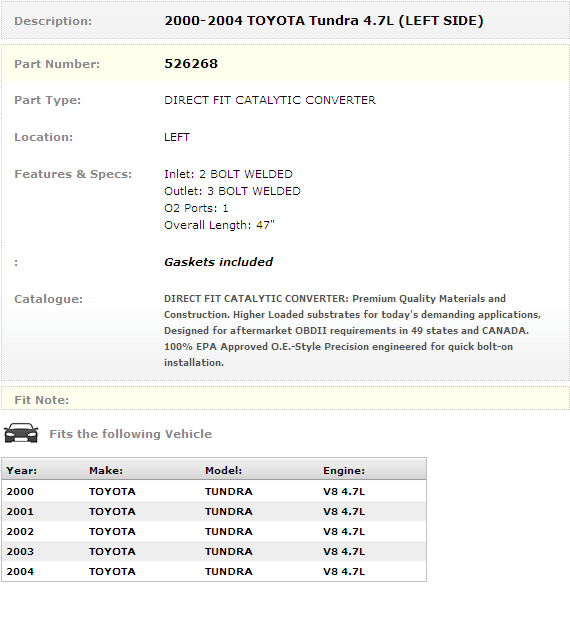Click the 2002 year cell
The image size is (570, 624).
click(x=20, y=532)
